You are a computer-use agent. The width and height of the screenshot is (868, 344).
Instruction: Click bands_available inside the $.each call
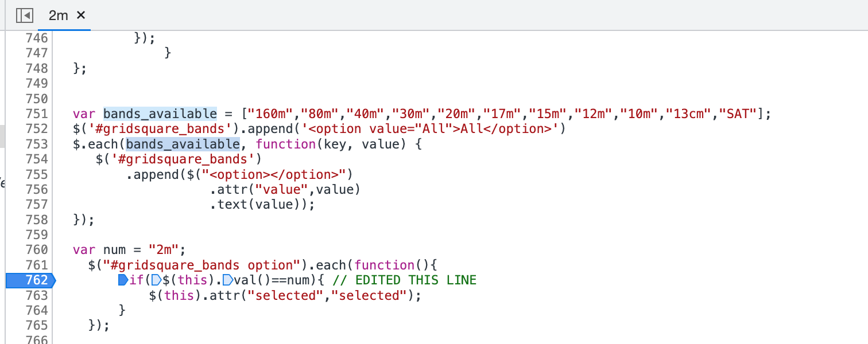[x=183, y=144]
